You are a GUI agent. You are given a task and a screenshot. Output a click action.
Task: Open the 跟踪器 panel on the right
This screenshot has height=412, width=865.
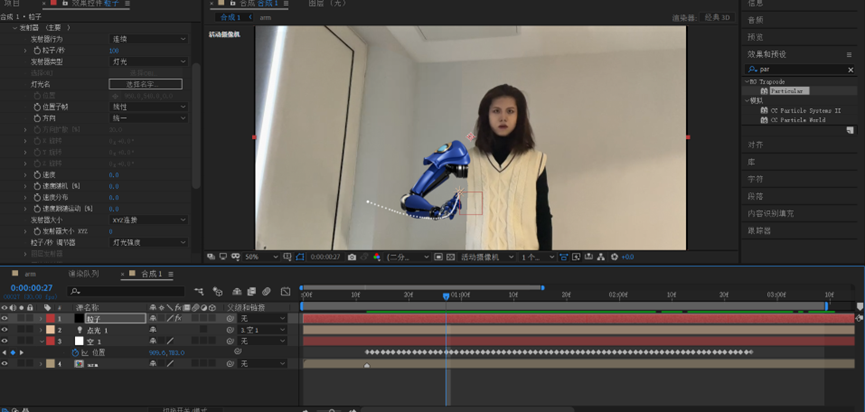click(759, 231)
